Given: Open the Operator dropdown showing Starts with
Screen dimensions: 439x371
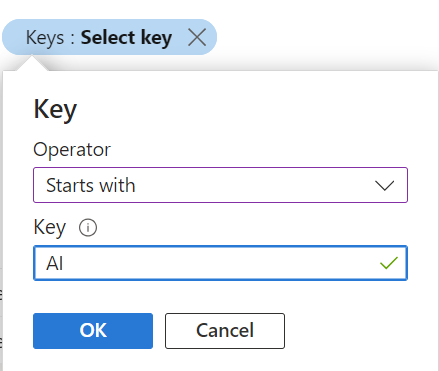Looking at the screenshot, I should point(220,185).
